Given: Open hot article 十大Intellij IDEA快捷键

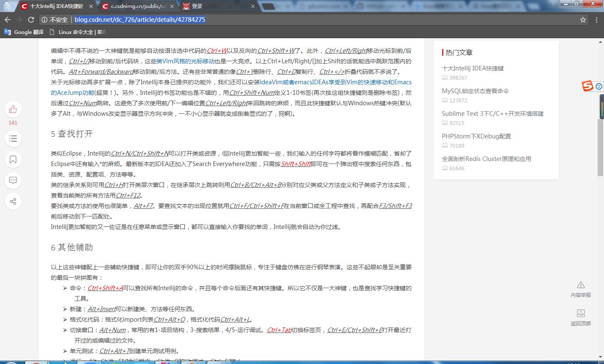Looking at the screenshot, I should (473, 68).
